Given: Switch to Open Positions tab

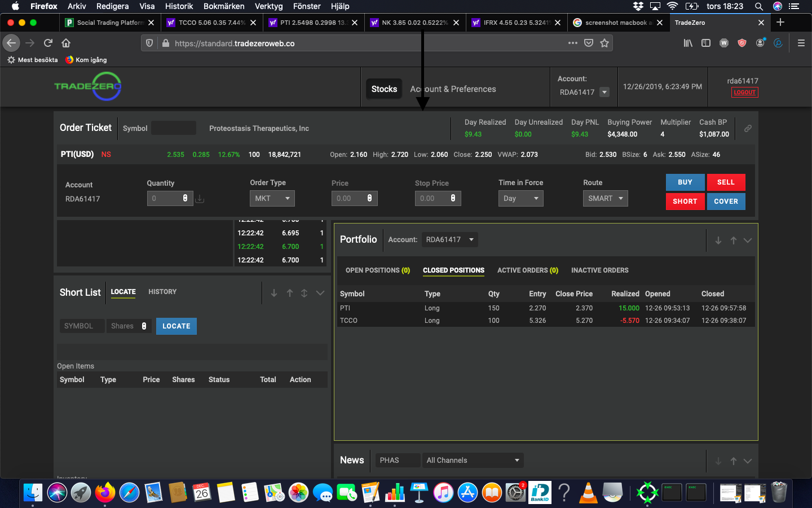Looking at the screenshot, I should [377, 270].
